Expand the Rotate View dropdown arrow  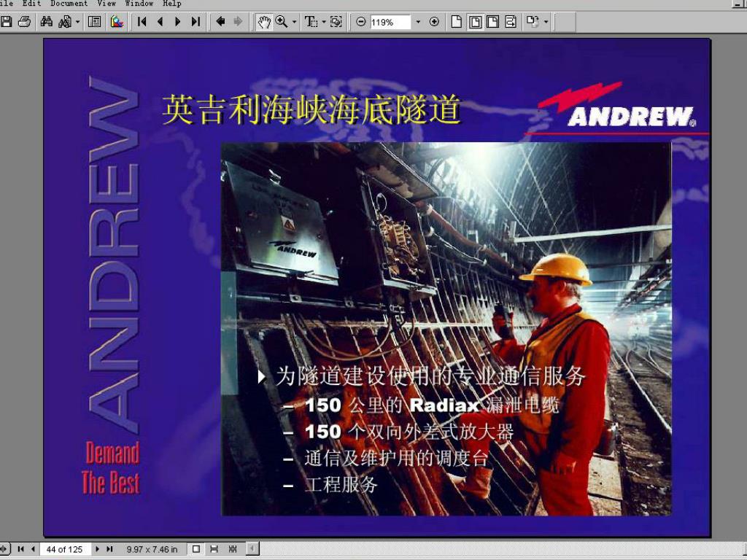(x=546, y=22)
